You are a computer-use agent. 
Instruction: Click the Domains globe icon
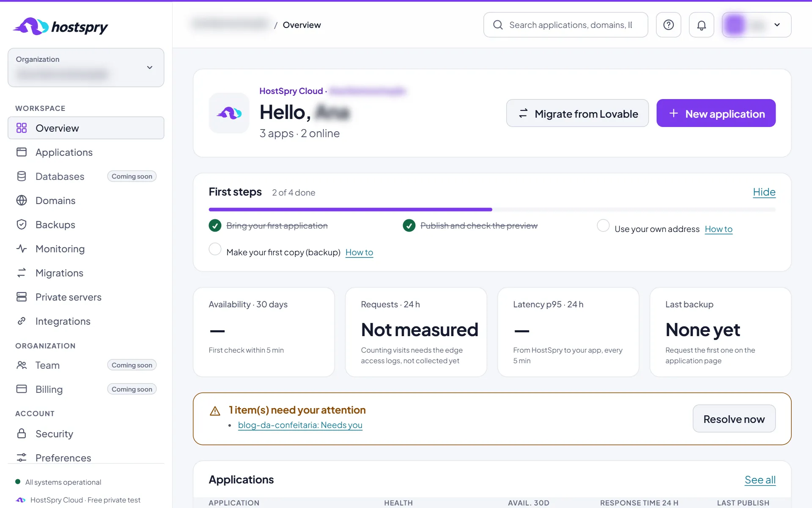coord(22,200)
